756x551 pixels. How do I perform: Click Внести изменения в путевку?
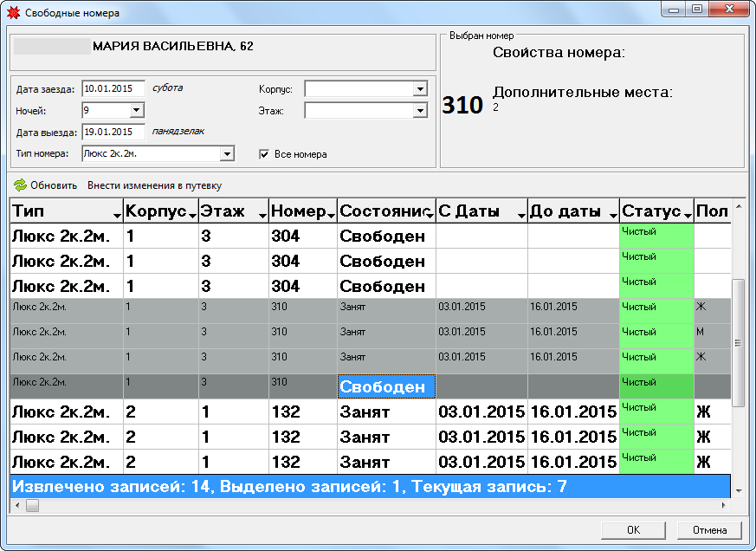(x=154, y=185)
